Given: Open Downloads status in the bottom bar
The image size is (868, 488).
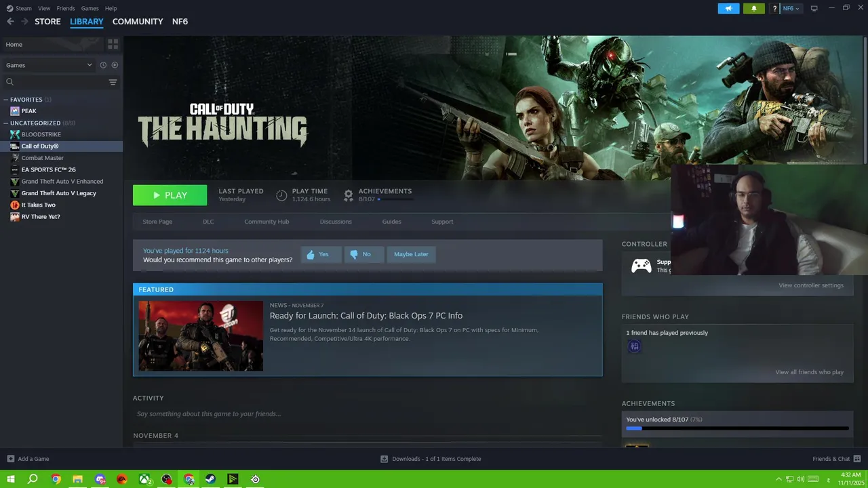Looking at the screenshot, I should tap(431, 459).
